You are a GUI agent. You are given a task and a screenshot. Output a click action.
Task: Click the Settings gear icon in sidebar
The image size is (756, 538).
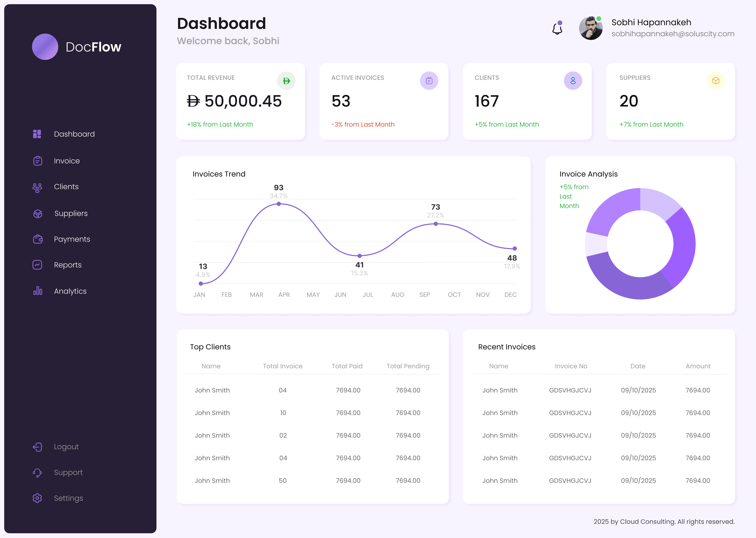coord(37,498)
